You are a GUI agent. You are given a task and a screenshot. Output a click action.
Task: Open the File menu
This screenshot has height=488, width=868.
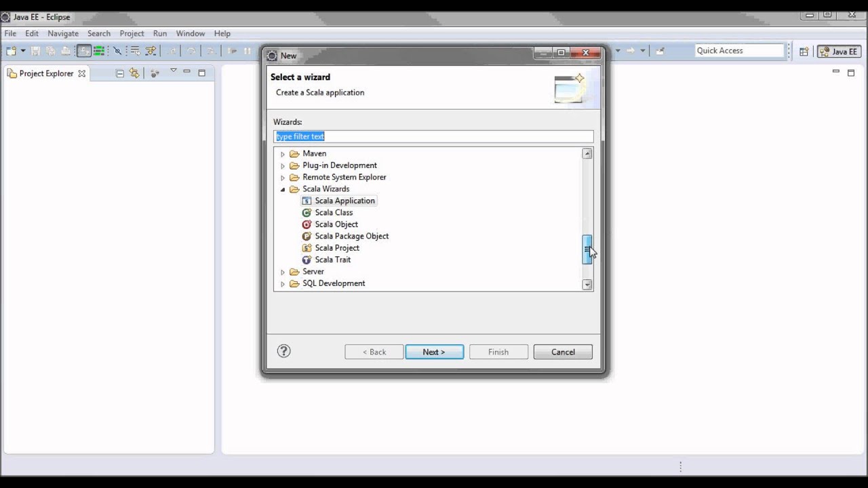pos(10,33)
